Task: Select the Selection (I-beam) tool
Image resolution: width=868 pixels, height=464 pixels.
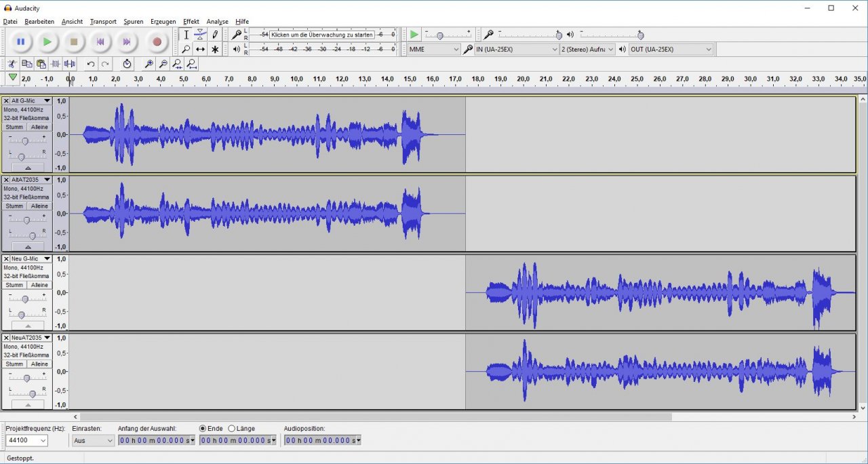Action: point(186,35)
